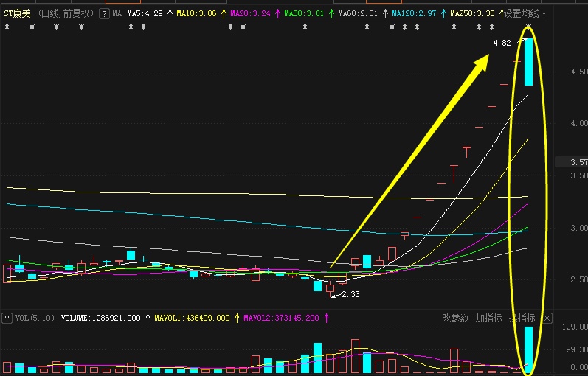588x376 pixels.
Task: Close the volume indicator panel with X
Action: 547,318
